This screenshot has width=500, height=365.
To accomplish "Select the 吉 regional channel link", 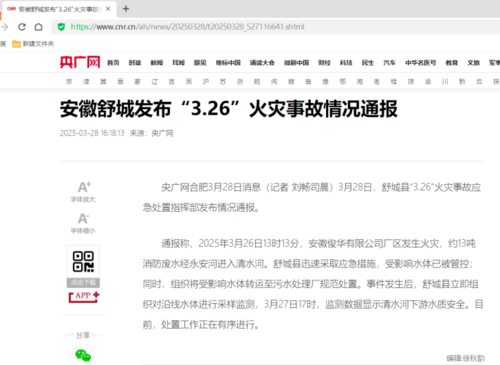I will click(172, 82).
